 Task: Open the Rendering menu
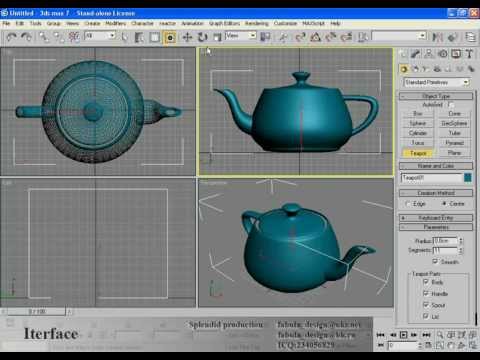[257, 23]
